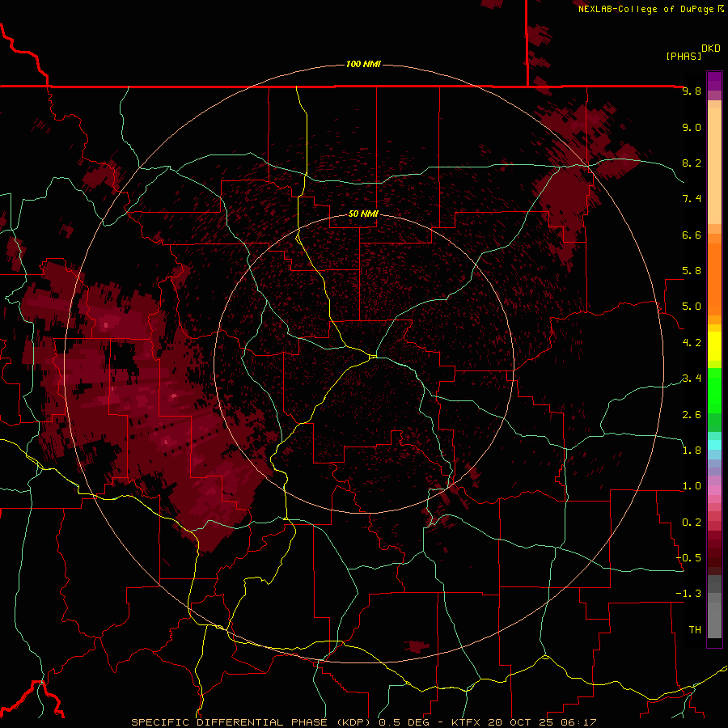Image resolution: width=728 pixels, height=728 pixels.
Task: Click the 9.8 color scale value
Action: [692, 91]
